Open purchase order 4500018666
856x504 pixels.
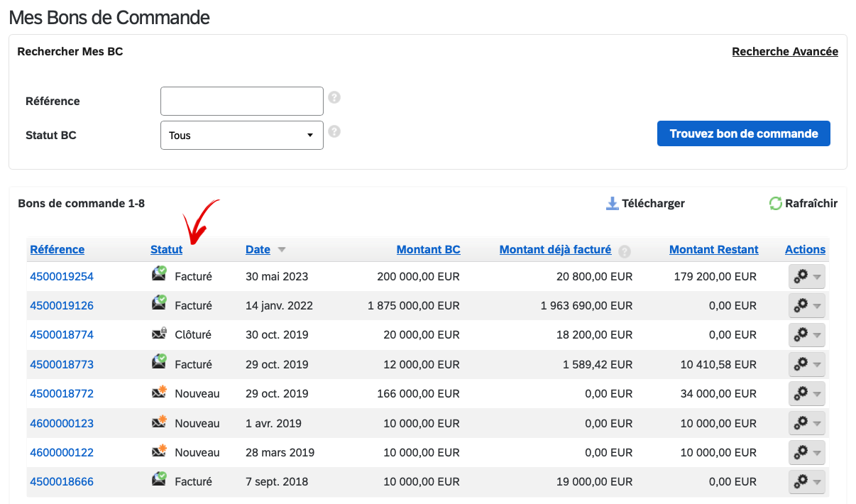pyautogui.click(x=62, y=481)
